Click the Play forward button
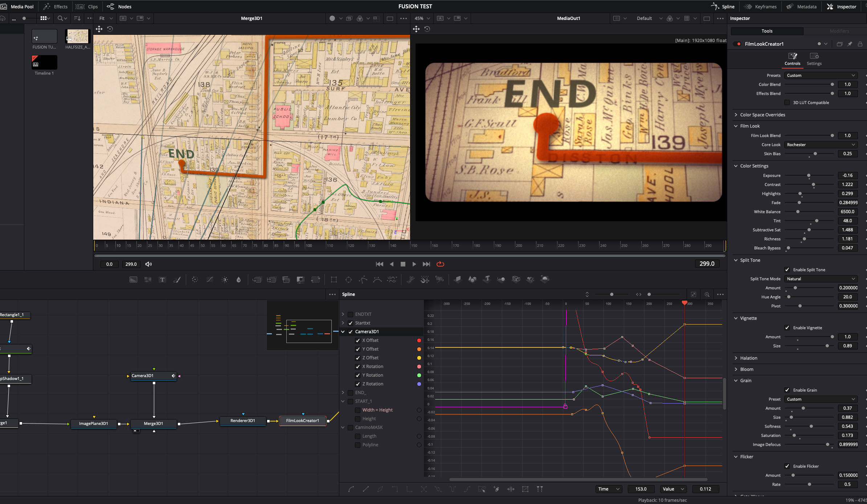 tap(414, 264)
